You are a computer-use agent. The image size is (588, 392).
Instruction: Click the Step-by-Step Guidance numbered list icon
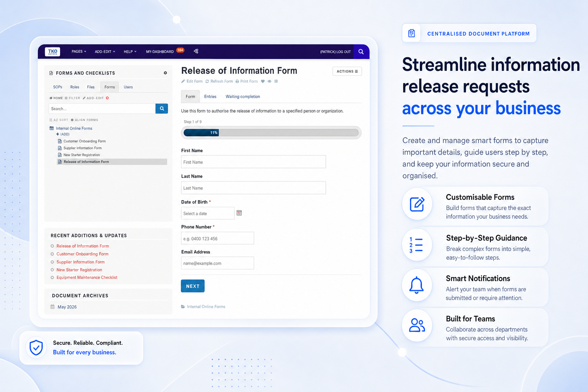tap(416, 245)
